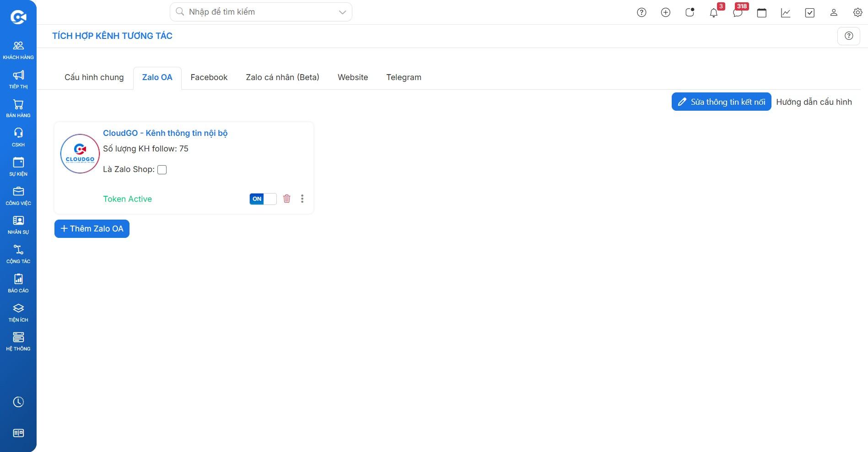The height and width of the screenshot is (452, 868).
Task: Open the top bar help question icon
Action: (642, 13)
